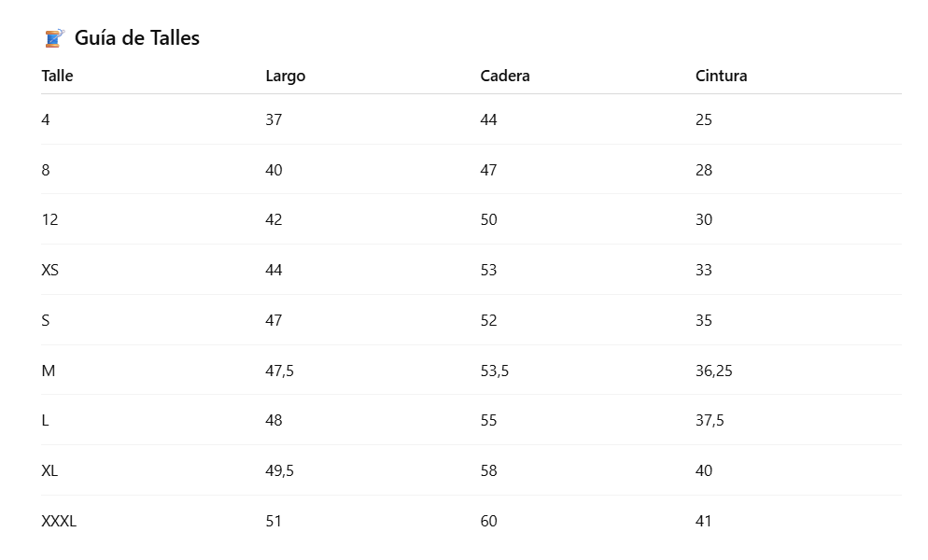Click the 53,5 Cadera value
The width and height of the screenshot is (928, 560).
(494, 371)
